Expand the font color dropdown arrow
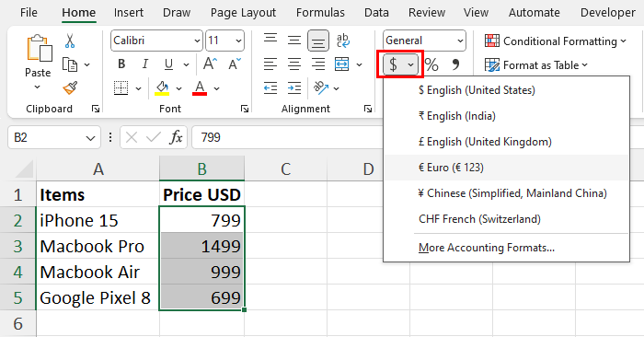644x337 pixels. [216, 88]
